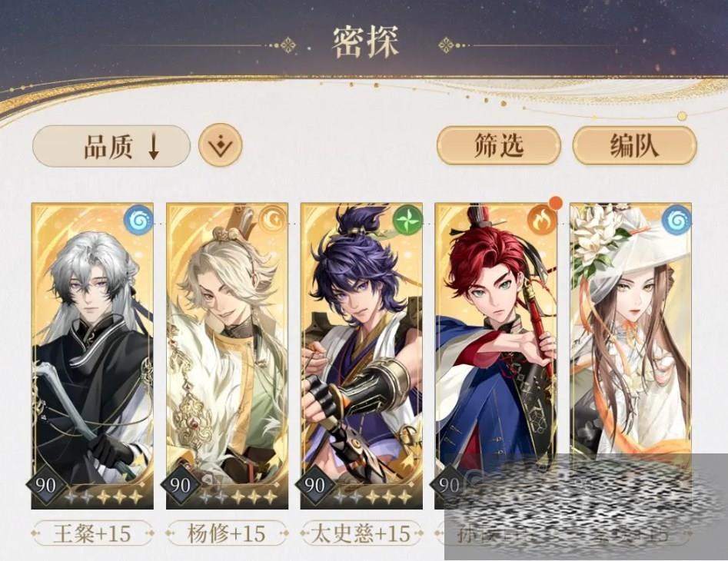Open the 筛选 filter button
728x561 pixels.
499,146
